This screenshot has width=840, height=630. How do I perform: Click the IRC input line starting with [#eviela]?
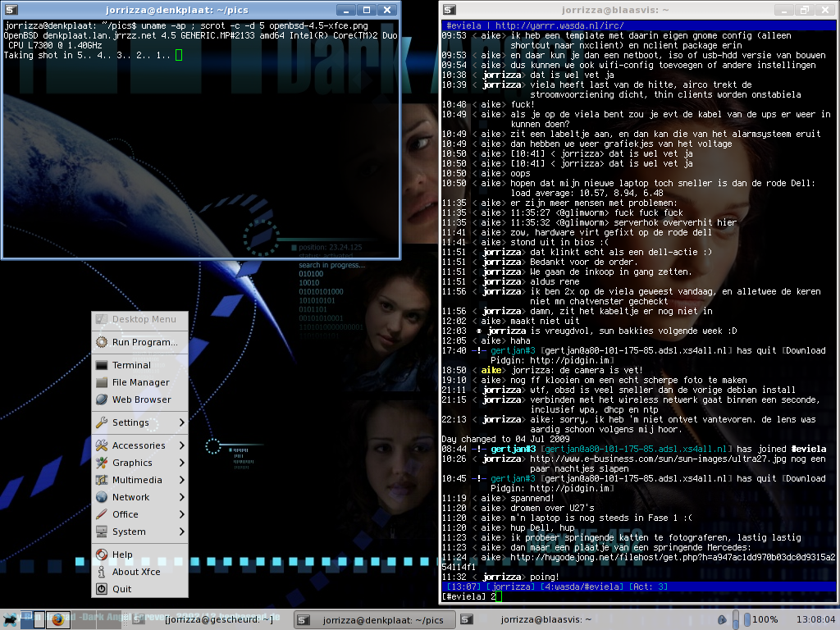(637, 597)
